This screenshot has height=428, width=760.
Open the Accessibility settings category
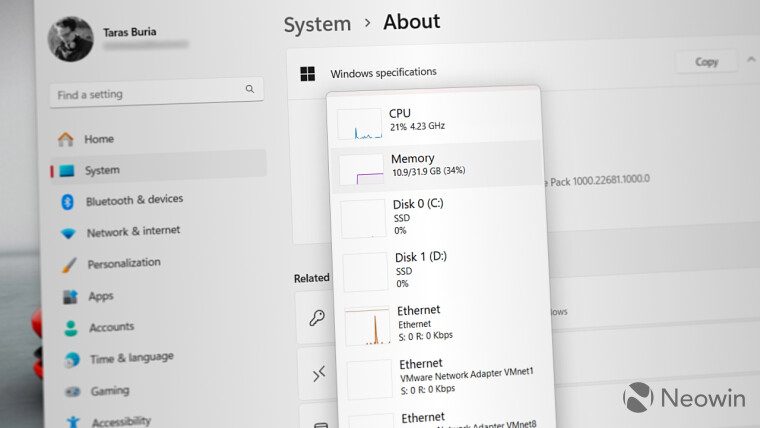(x=120, y=421)
